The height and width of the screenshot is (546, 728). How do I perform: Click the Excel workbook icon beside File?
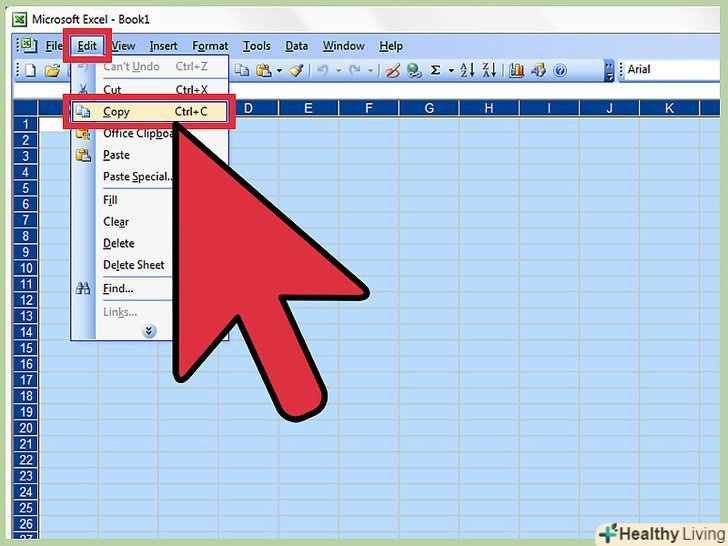28,46
